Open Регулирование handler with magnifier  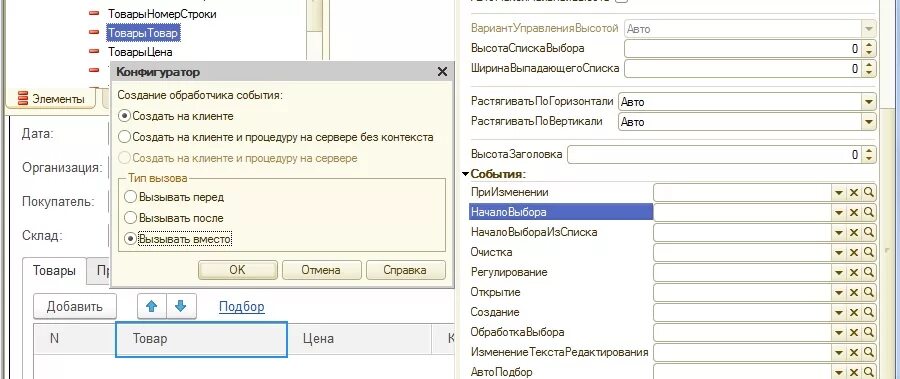(868, 273)
